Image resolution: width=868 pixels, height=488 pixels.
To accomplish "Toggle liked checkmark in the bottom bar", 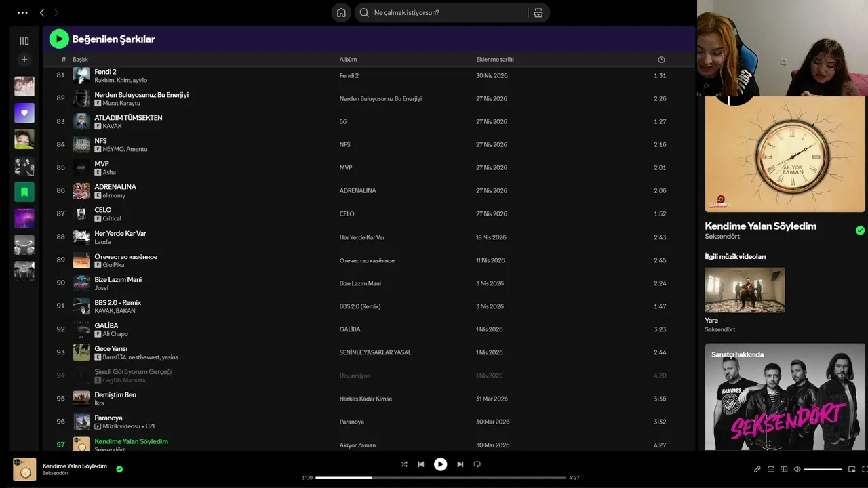I will coord(119,468).
